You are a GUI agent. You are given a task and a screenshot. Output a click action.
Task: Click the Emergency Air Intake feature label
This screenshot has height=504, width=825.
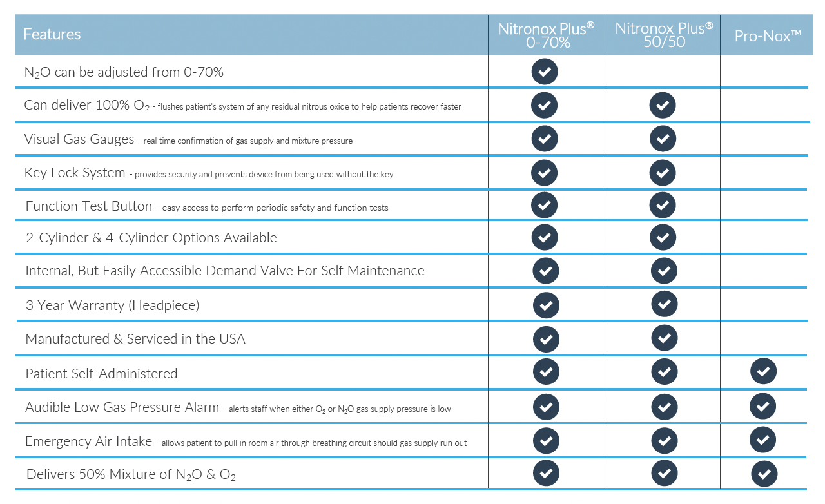(89, 441)
